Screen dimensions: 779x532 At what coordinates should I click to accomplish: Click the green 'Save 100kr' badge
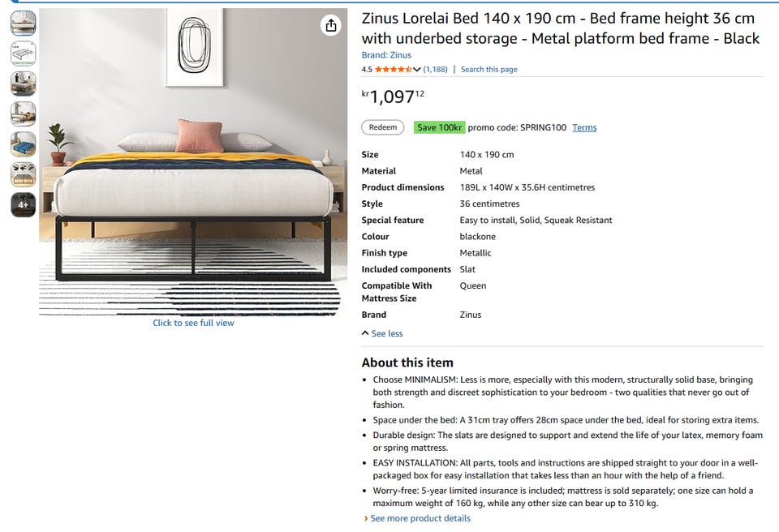point(439,127)
